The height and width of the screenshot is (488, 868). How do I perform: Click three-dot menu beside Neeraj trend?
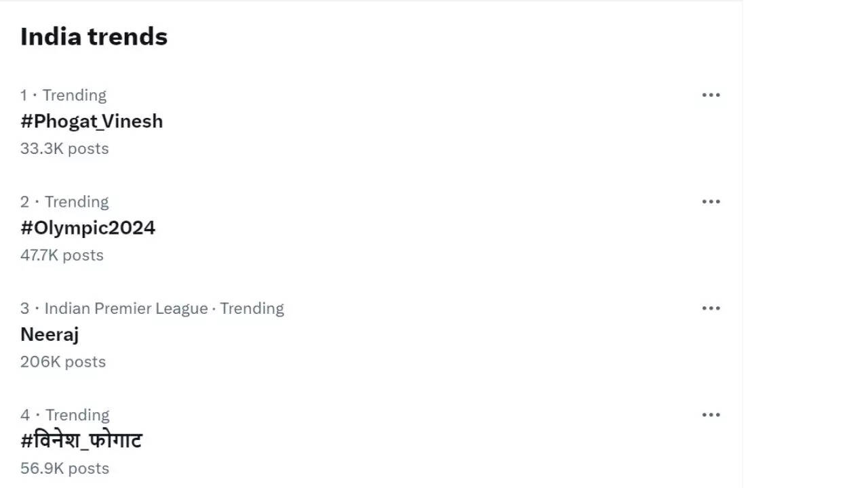711,308
